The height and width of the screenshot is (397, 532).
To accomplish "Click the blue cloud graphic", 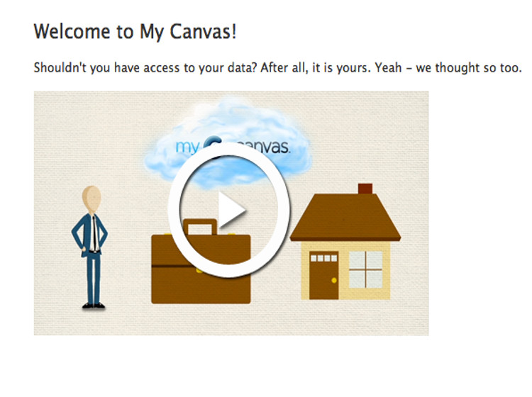I will click(228, 142).
